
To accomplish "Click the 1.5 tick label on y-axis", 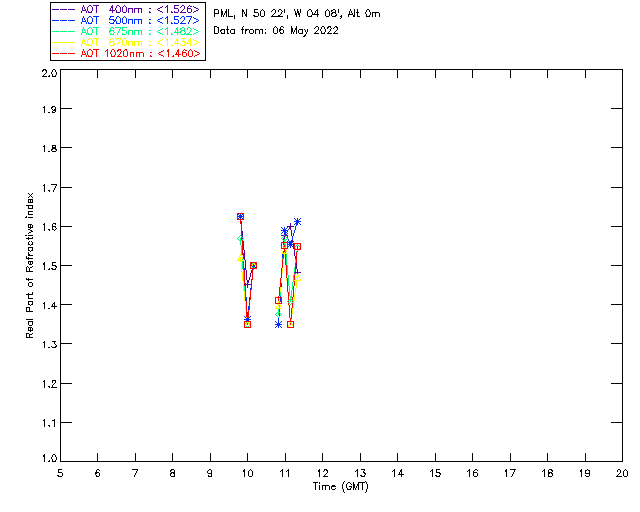I will click(48, 266).
